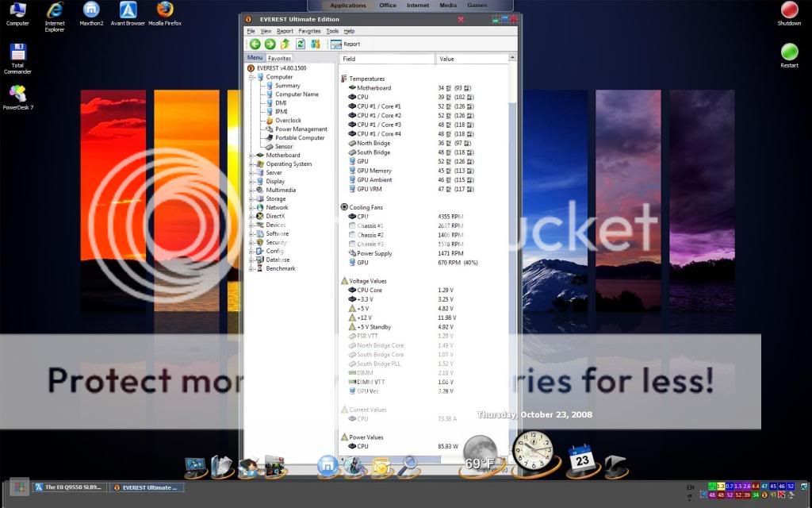This screenshot has height=508, width=812.
Task: Expand the Motherboard tree node
Action: point(251,155)
